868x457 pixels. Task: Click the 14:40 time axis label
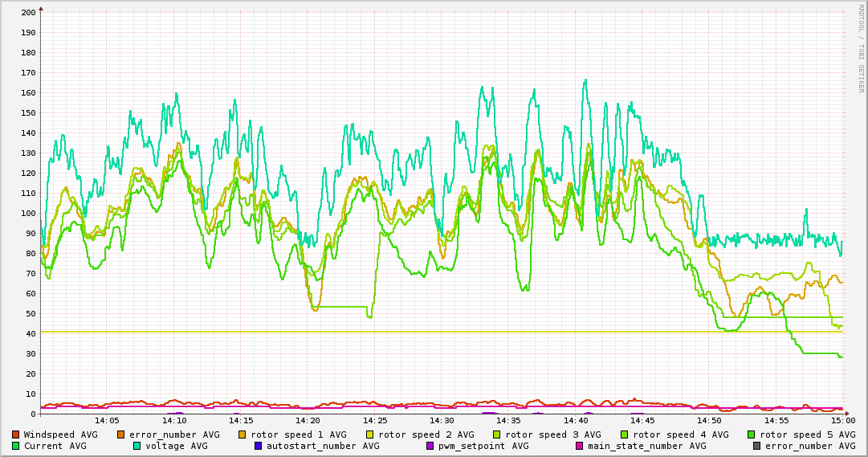tap(576, 422)
